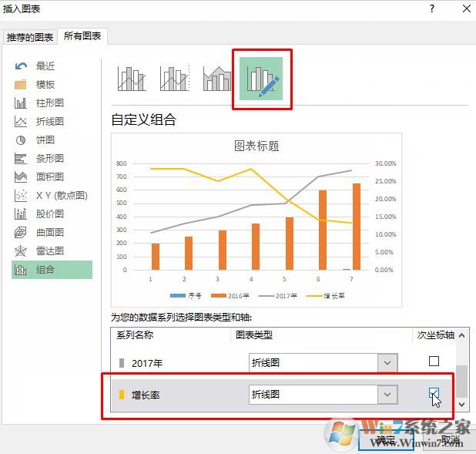Image resolution: width=476 pixels, height=454 pixels.
Task: Choose the 折线图 line chart category
Action: click(x=49, y=121)
